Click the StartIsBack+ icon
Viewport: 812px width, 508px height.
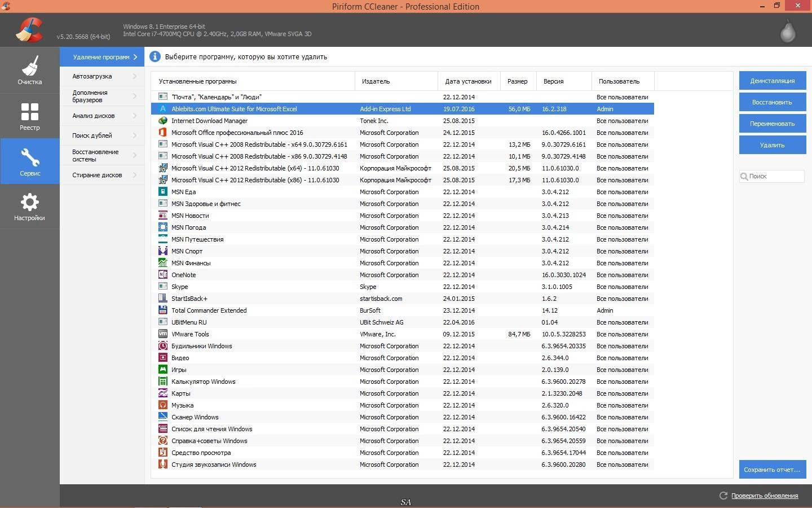pos(162,299)
